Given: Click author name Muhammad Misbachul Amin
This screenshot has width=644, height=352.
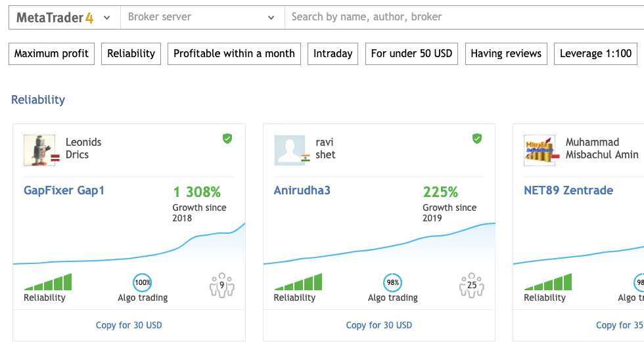Looking at the screenshot, I should (x=602, y=148).
